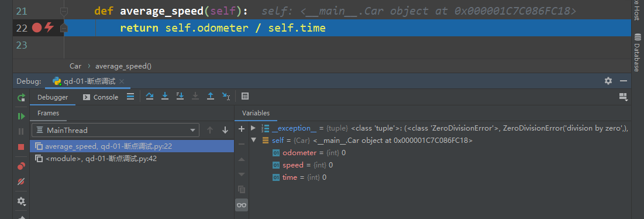The height and width of the screenshot is (219, 644).
Task: Click the exception lightning icon line 22
Action: tap(49, 28)
